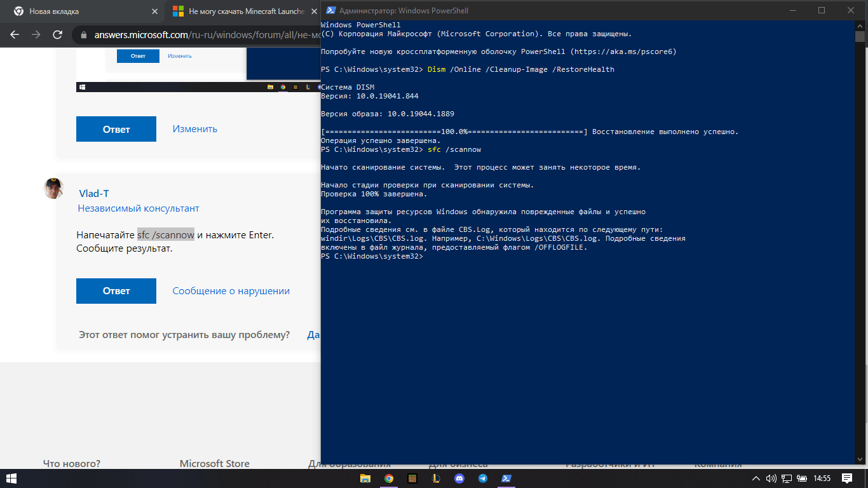Image resolution: width=868 pixels, height=488 pixels.
Task: Close the PowerShell window
Action: 851,10
